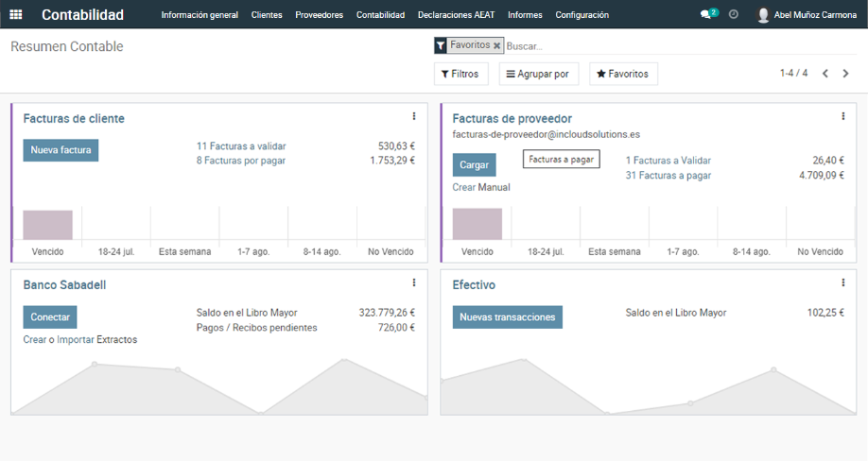Image resolution: width=868 pixels, height=461 pixels.
Task: Open the chat messages icon
Action: click(x=706, y=15)
